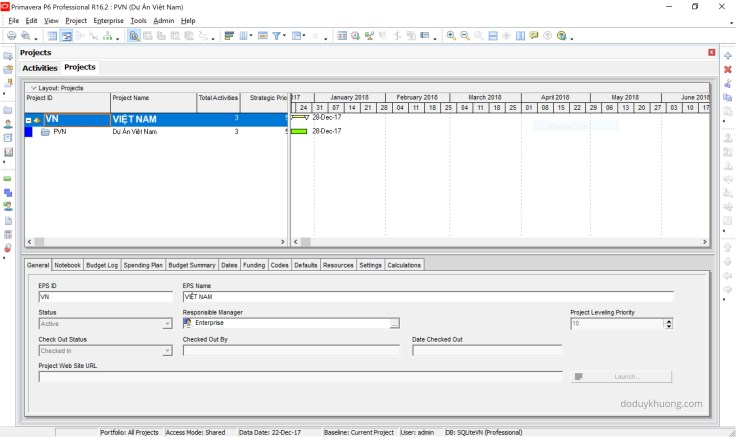Toggle the Gantt chart view icon

coord(66,36)
